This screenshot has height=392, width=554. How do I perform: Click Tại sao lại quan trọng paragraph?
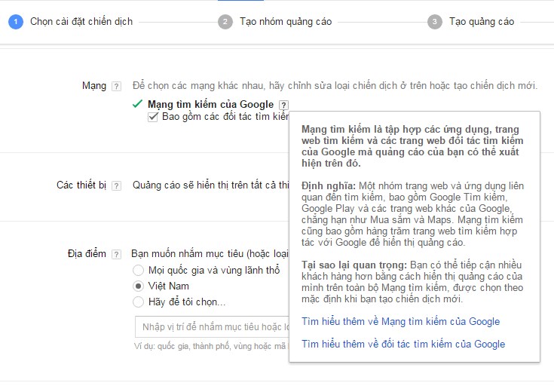coord(412,282)
